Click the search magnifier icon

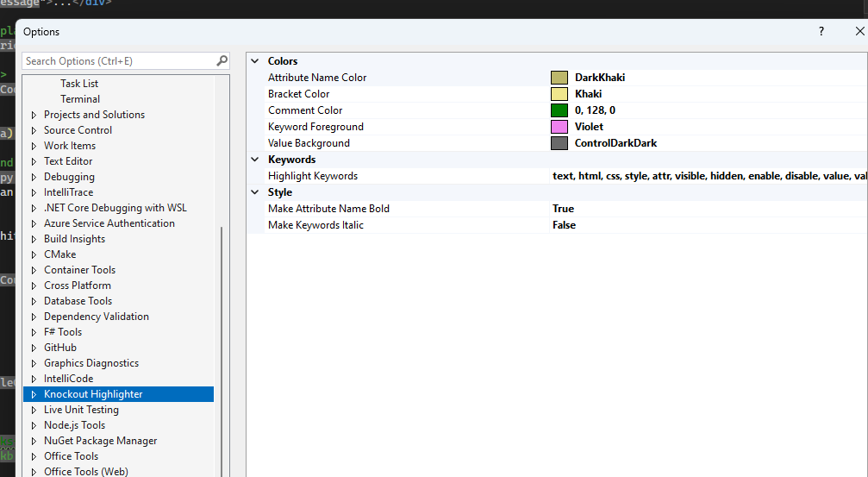click(222, 61)
